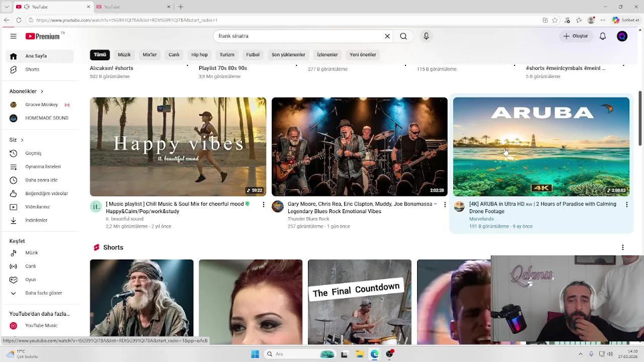Open File Explorer from taskbar

(359, 354)
